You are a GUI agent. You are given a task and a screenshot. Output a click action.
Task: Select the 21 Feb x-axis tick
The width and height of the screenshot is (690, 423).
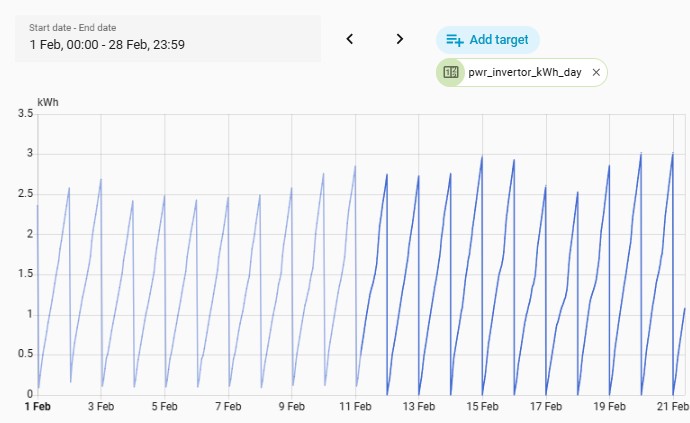672,407
